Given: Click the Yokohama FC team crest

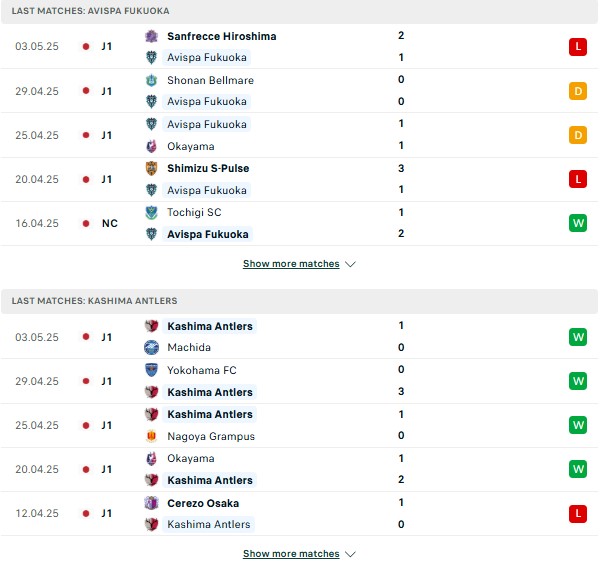Looking at the screenshot, I should (152, 370).
